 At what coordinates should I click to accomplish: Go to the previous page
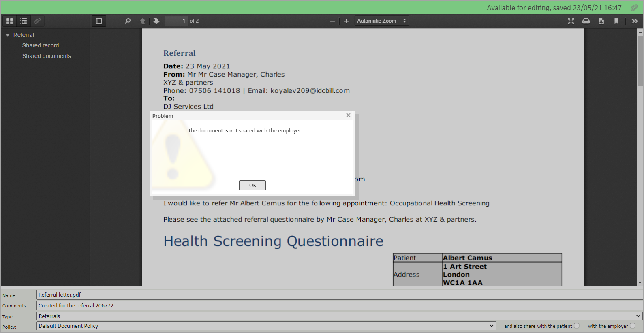pyautogui.click(x=143, y=21)
